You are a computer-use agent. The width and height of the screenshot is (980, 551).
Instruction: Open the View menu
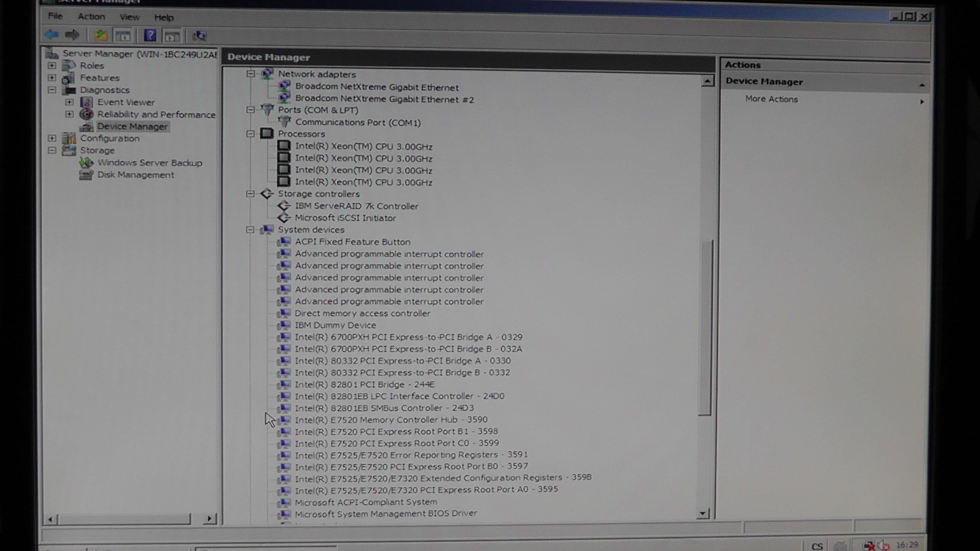(x=129, y=17)
